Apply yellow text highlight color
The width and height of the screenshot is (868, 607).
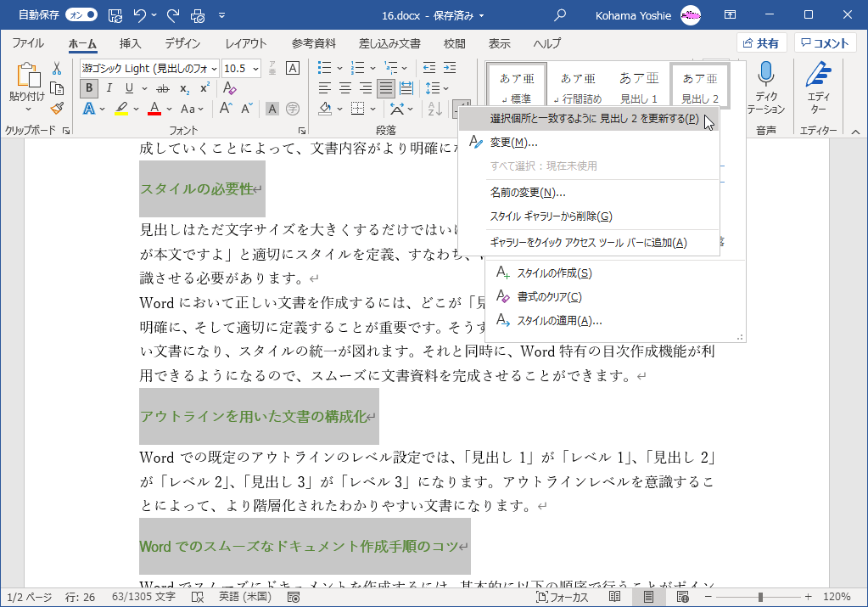tap(122, 109)
